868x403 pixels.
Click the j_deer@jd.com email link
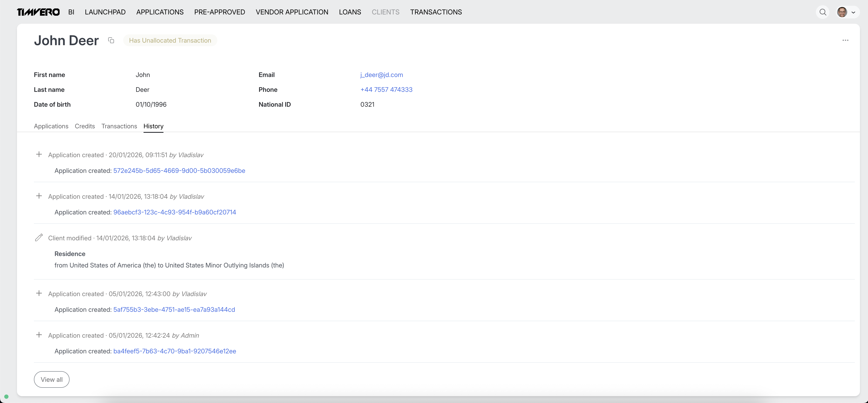(381, 75)
